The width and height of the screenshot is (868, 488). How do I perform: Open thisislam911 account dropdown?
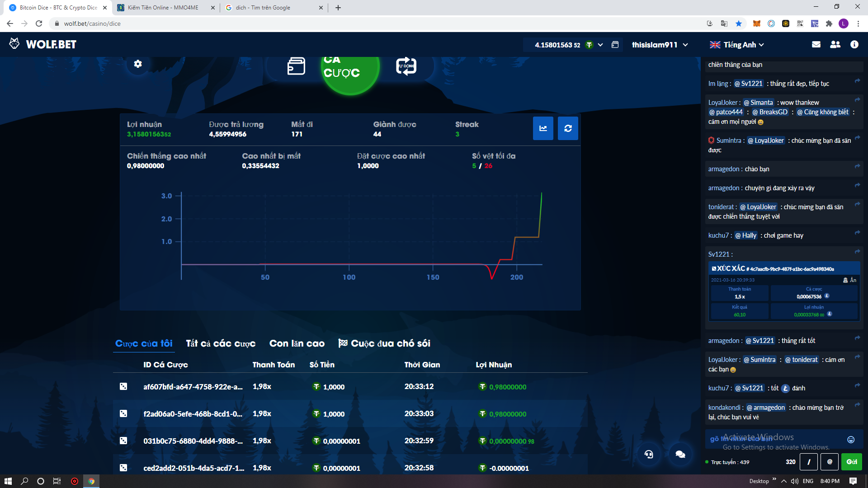[660, 45]
